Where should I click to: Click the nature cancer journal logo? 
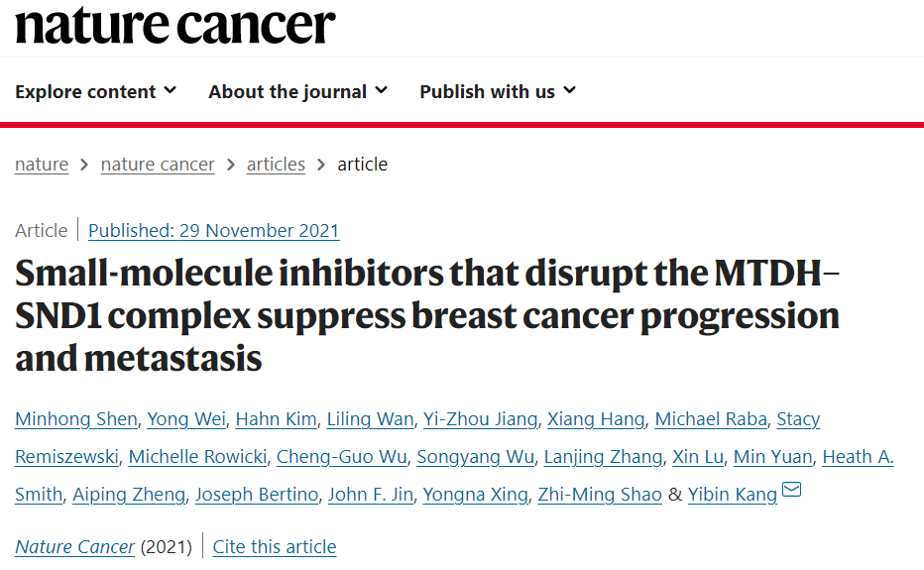[175, 25]
